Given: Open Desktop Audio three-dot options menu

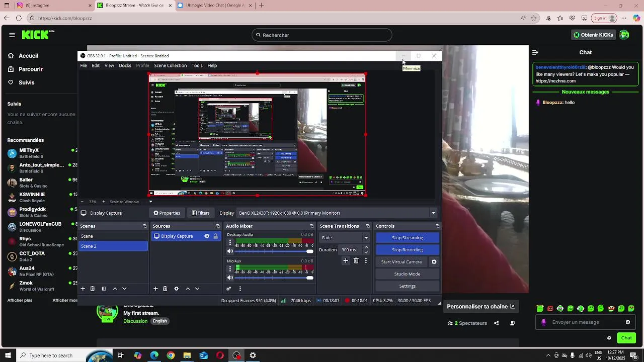Looking at the screenshot, I should (230, 242).
